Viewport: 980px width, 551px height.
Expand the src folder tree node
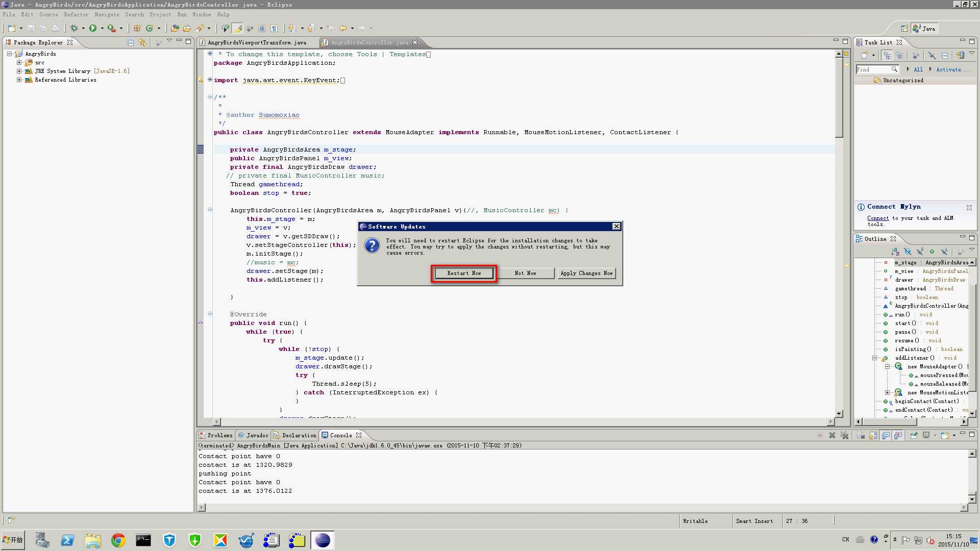[x=19, y=62]
